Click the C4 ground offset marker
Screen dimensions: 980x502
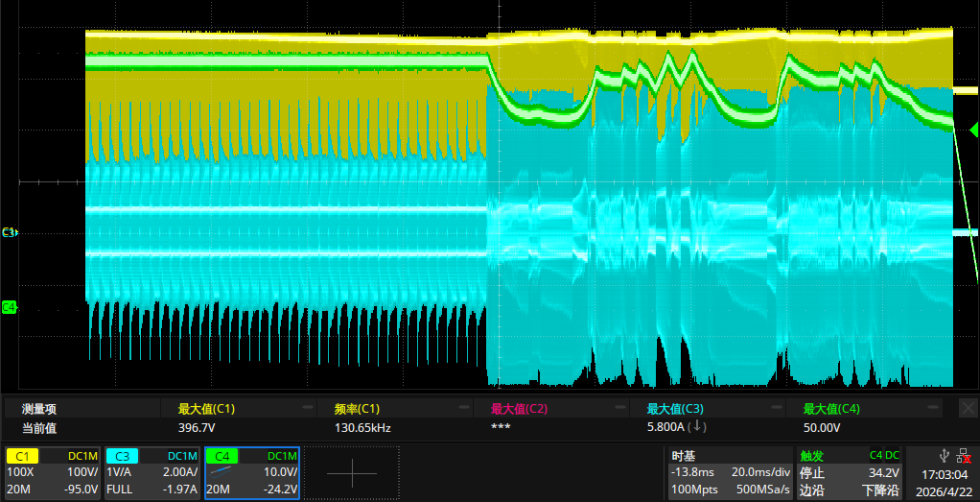point(10,307)
